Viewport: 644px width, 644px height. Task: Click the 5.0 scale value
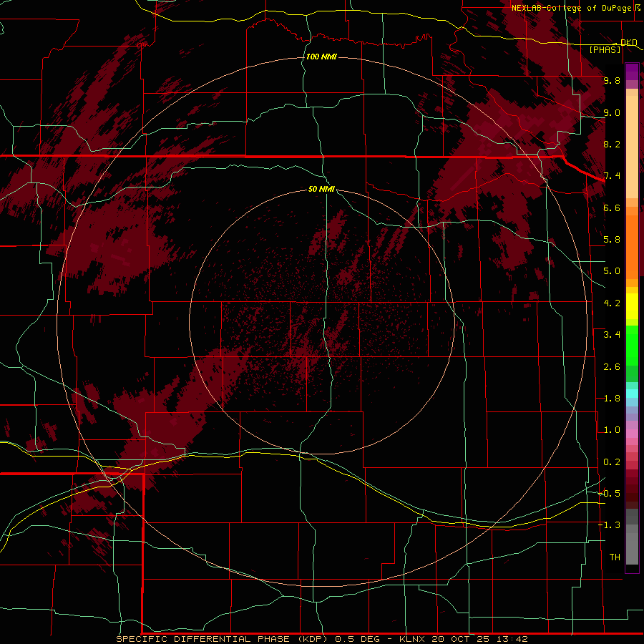612,271
